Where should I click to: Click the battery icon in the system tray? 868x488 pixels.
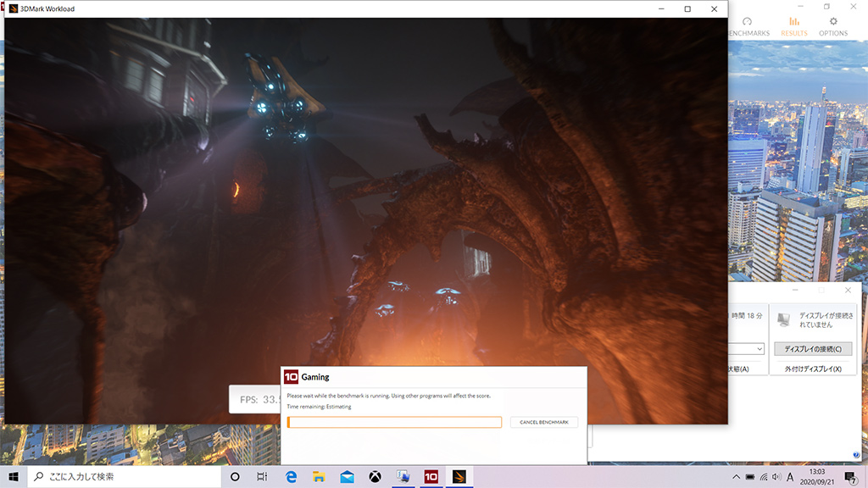point(750,477)
